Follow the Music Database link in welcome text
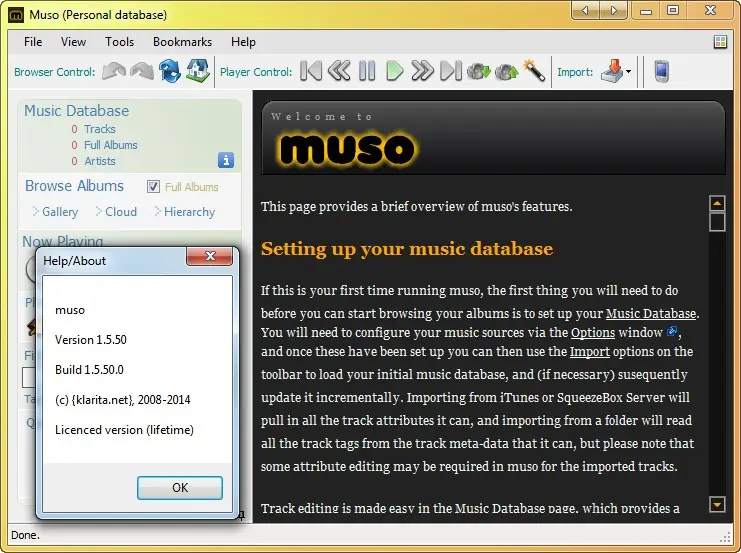Image resolution: width=741 pixels, height=553 pixels. click(x=651, y=313)
